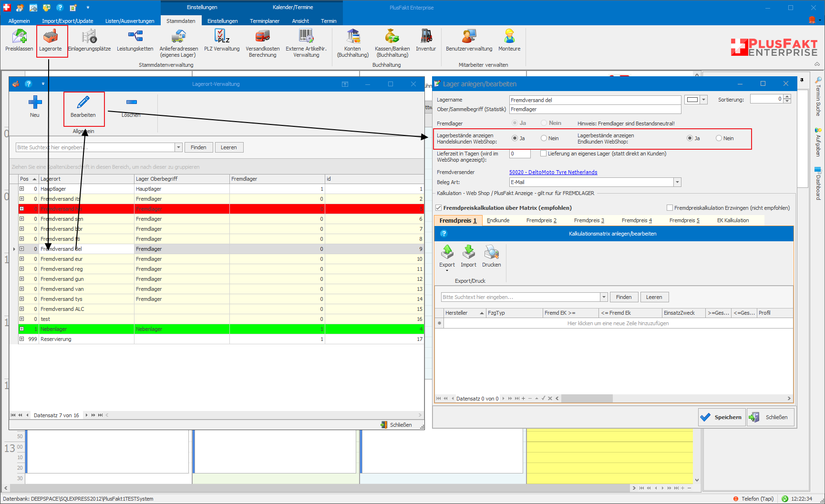
Task: Click Bearbeiten in Lagerort-Verwaltung
Action: (83, 106)
